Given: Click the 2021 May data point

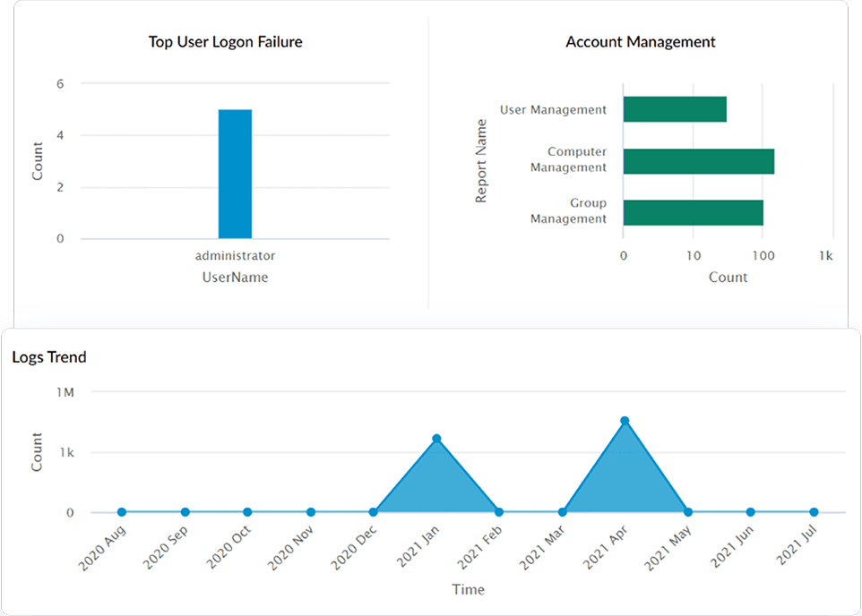Looking at the screenshot, I should point(686,511).
